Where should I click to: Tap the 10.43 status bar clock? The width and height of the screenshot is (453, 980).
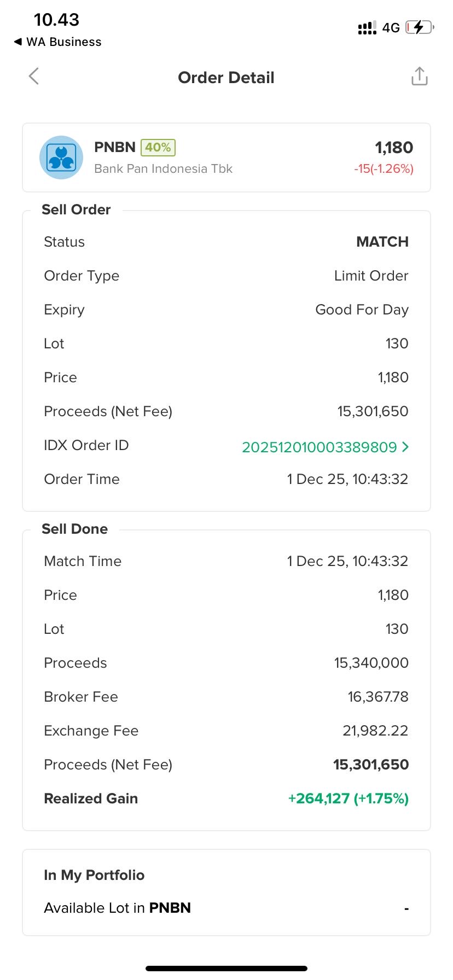click(x=56, y=20)
